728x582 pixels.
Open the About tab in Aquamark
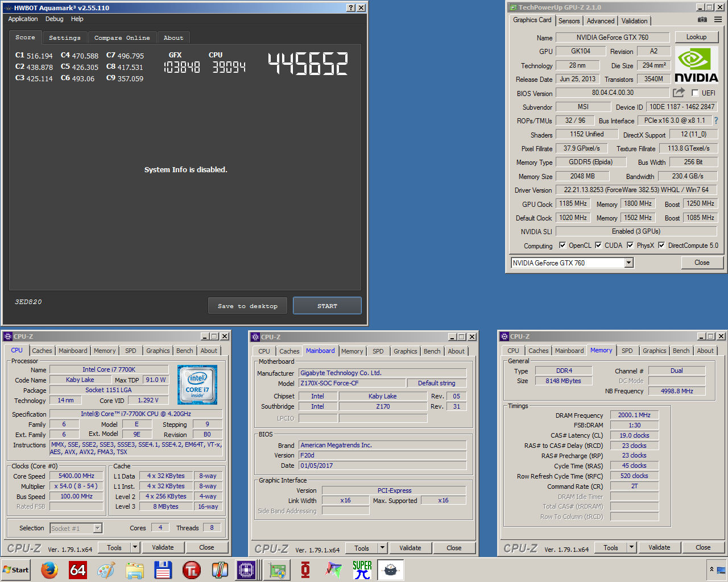(x=173, y=38)
